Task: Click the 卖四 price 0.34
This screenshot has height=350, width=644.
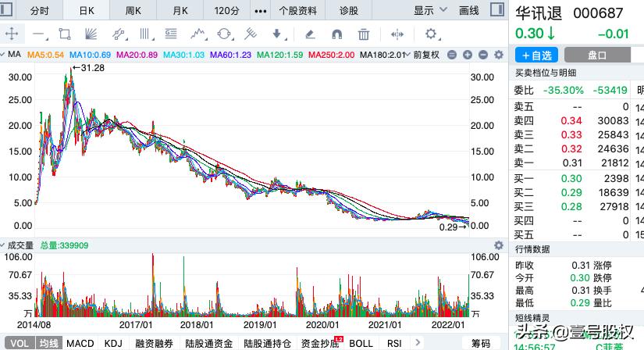Action: (571, 120)
